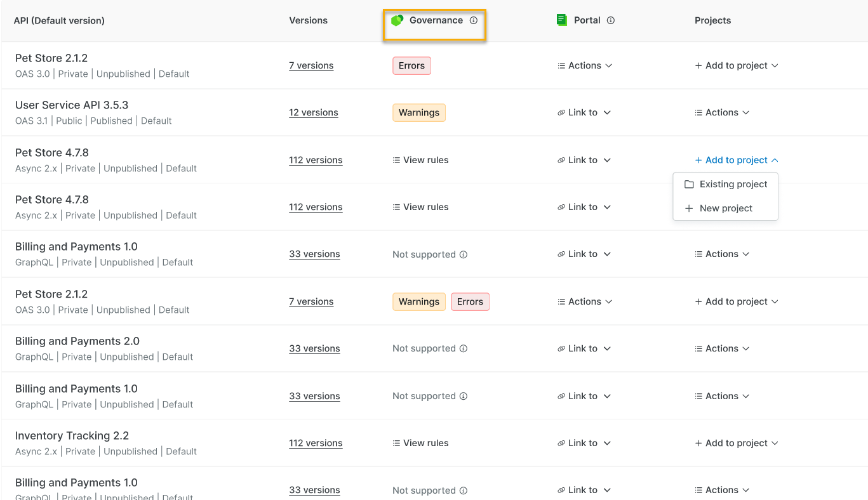The height and width of the screenshot is (500, 868).
Task: Open the 12 versions link
Action: coord(314,112)
